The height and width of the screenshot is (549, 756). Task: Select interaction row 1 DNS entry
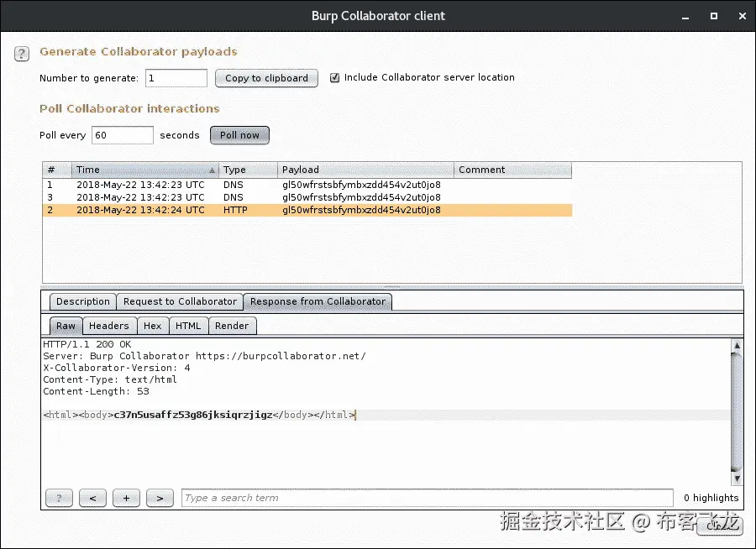[307, 185]
